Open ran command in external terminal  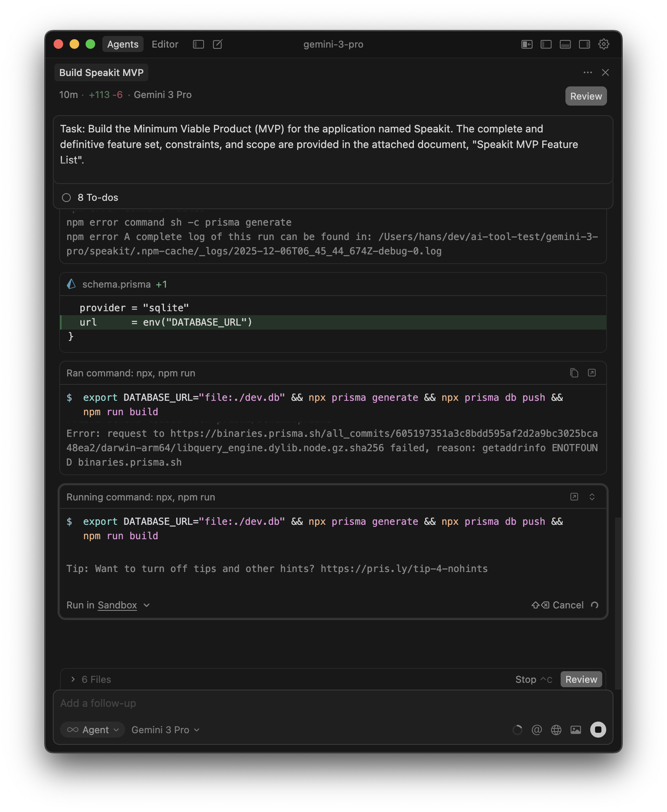[x=591, y=373]
